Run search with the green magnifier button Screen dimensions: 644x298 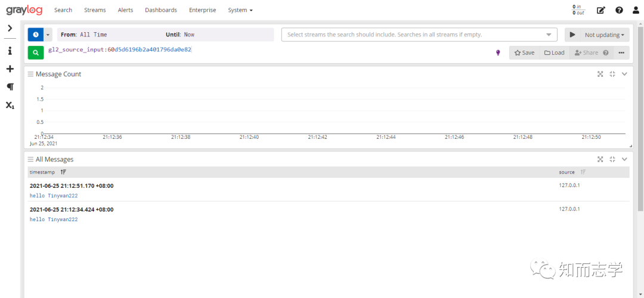click(36, 52)
